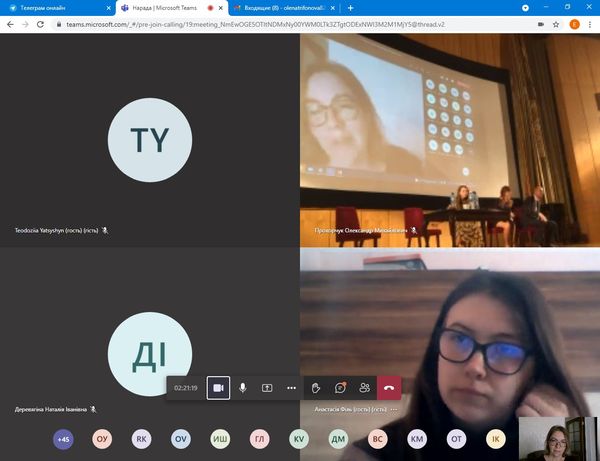This screenshot has height=461, width=600.
Task: Click the self-view video thumbnail
Action: pos(558,437)
